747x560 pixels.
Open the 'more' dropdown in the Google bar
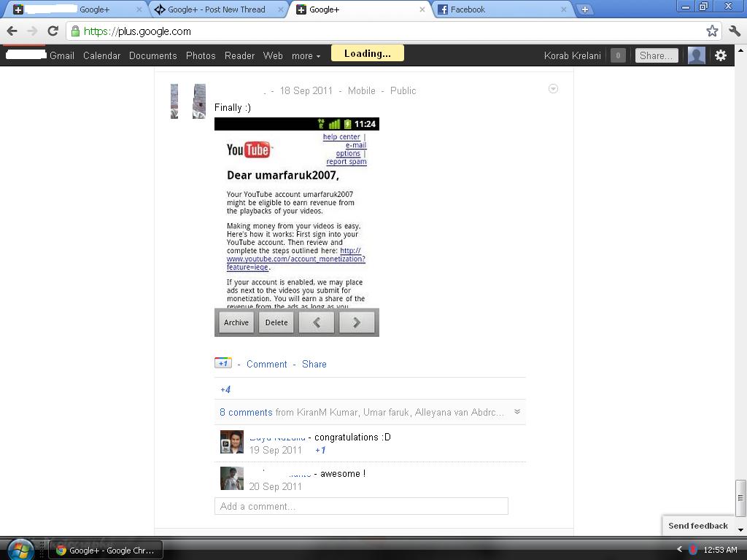[x=306, y=55]
